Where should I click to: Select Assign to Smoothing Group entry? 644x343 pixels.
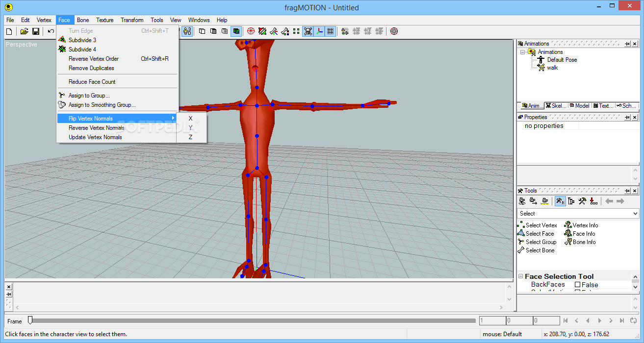(x=117, y=105)
